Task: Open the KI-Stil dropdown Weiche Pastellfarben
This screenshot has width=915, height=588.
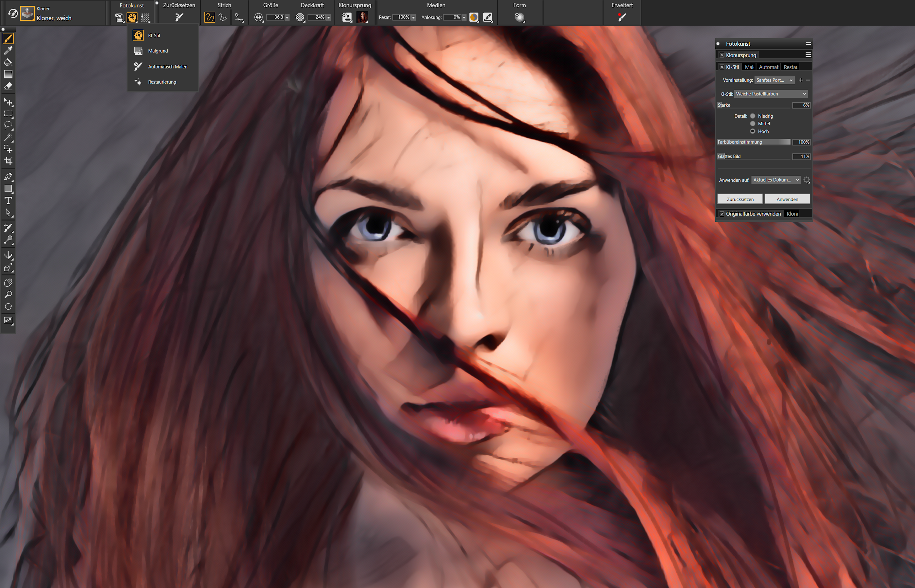Action: pyautogui.click(x=770, y=94)
